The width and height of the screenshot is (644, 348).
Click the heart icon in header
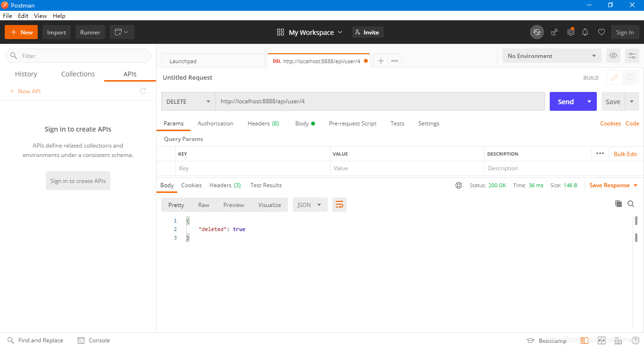[601, 32]
